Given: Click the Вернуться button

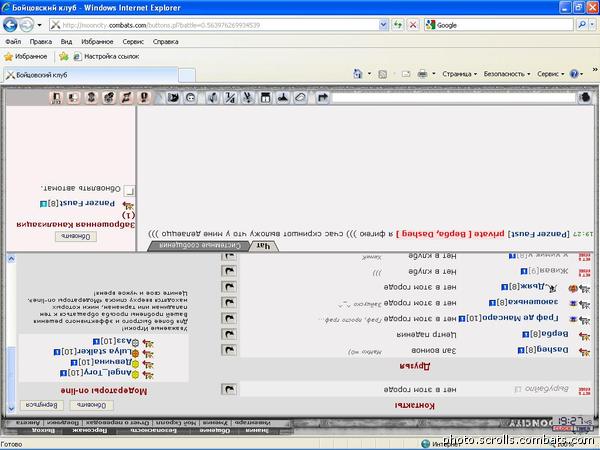Looking at the screenshot, I should 42,405.
